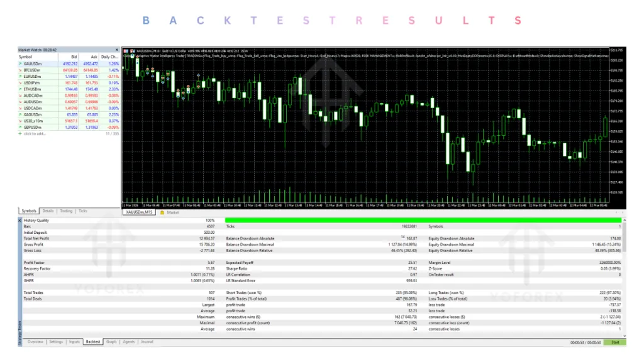Click the down-arrow icon beside AUDUSDm
Viewport: 644px width, 362px height.
point(20,102)
